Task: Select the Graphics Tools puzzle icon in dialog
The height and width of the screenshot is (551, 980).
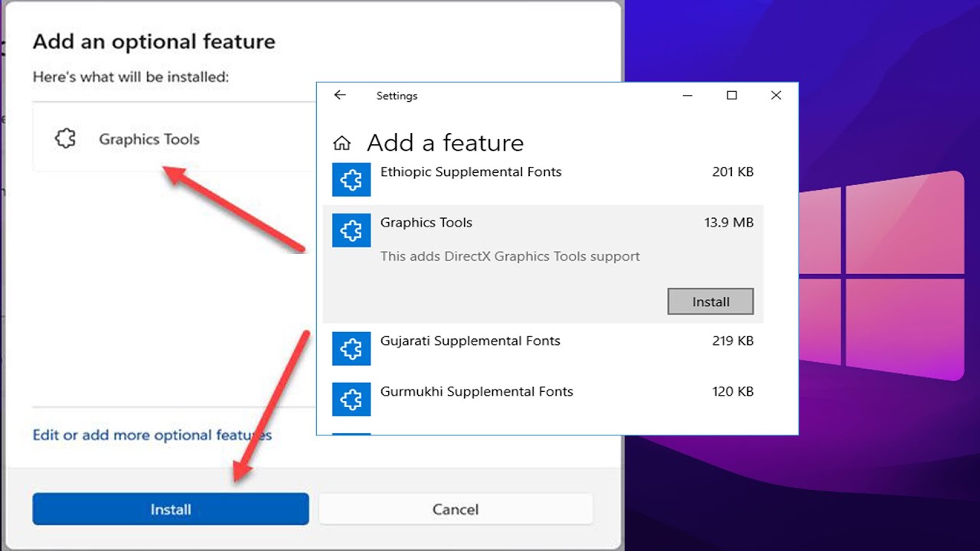Action: (x=66, y=139)
